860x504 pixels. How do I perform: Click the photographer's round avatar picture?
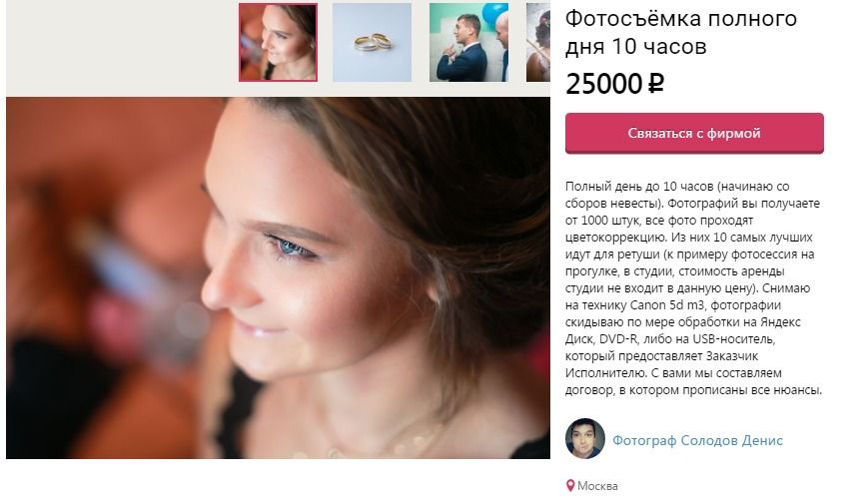[x=585, y=439]
